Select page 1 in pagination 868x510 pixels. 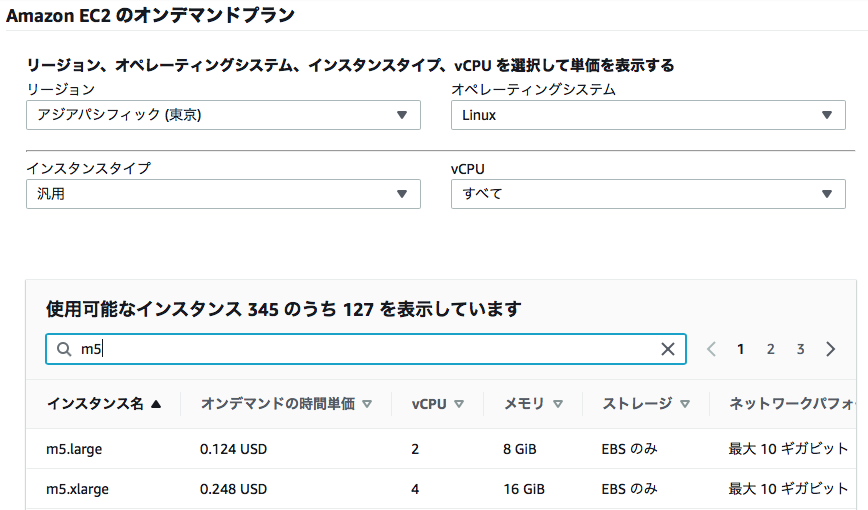[x=741, y=349]
